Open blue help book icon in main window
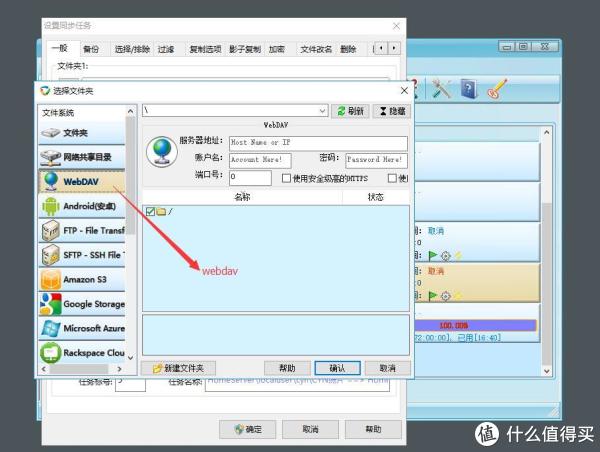Viewport: 600px width, 452px height. pyautogui.click(x=469, y=89)
